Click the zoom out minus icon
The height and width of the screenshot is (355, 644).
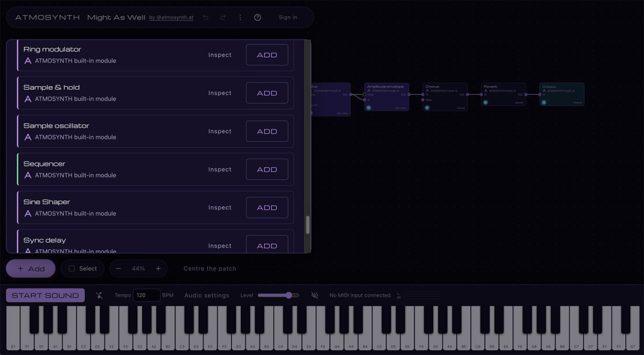[118, 268]
